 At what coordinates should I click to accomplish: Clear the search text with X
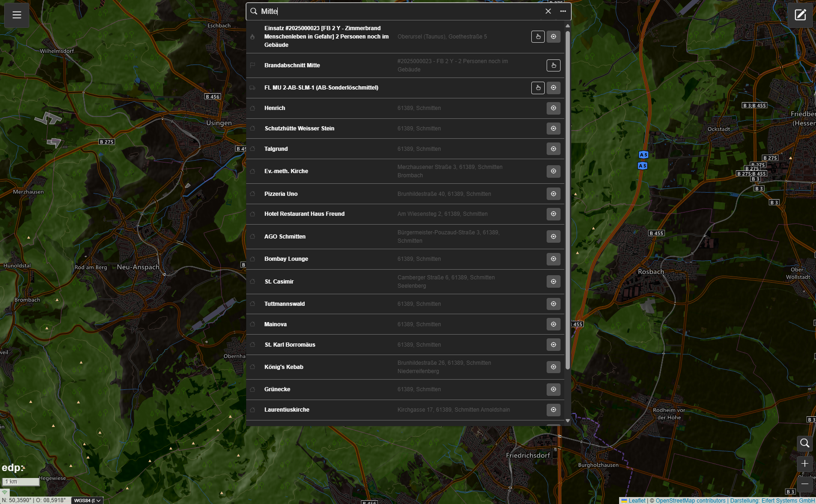tap(548, 11)
